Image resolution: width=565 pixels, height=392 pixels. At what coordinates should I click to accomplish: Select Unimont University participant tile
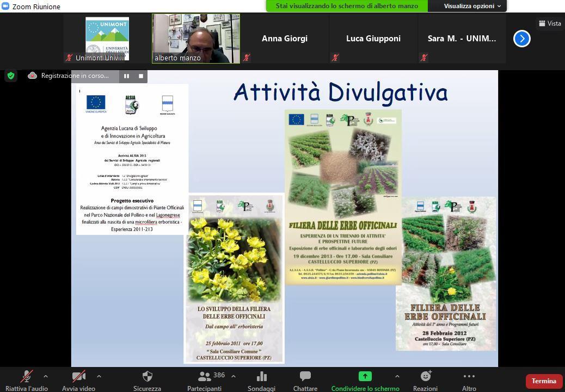pyautogui.click(x=107, y=39)
